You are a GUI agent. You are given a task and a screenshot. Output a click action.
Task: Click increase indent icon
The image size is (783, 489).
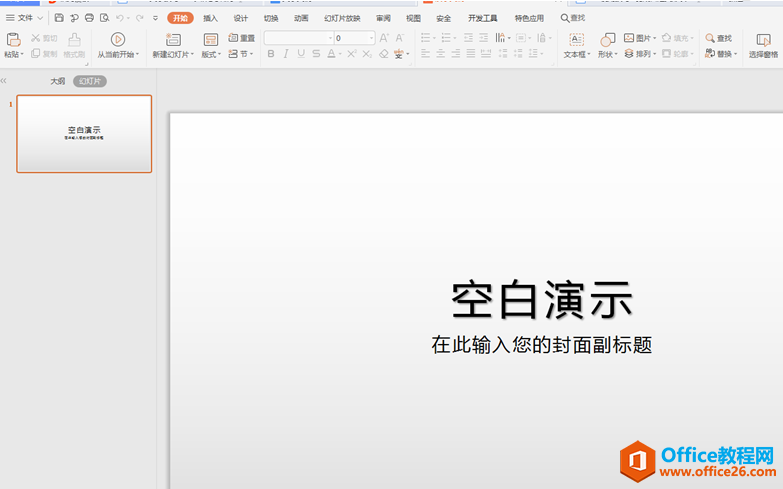[483, 38]
